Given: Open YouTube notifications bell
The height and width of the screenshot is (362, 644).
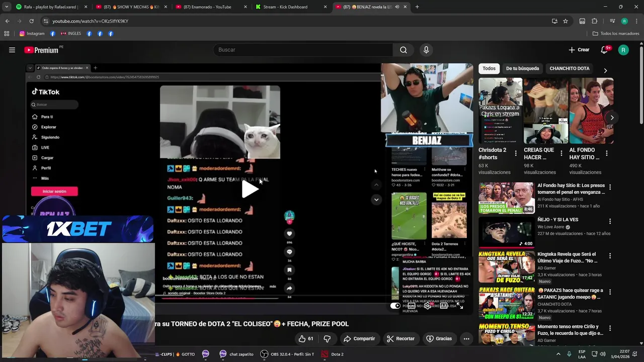Looking at the screenshot, I should click(605, 50).
